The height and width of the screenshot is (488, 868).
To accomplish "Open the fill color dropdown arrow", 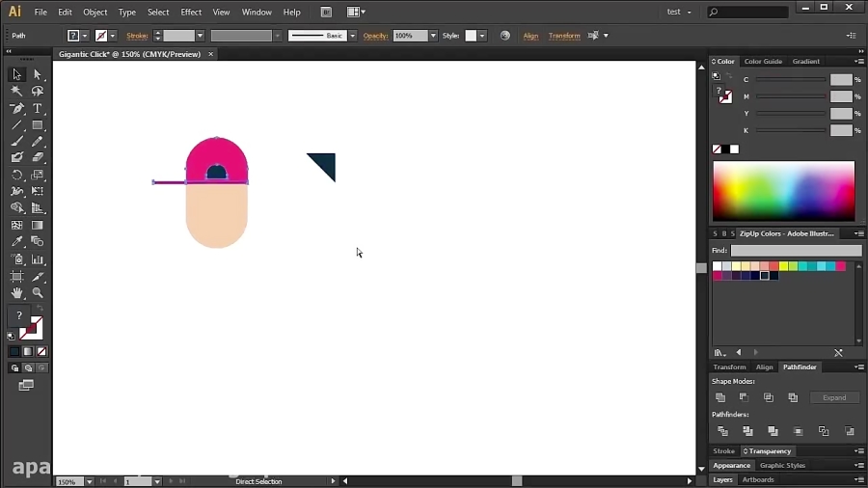I will (85, 36).
